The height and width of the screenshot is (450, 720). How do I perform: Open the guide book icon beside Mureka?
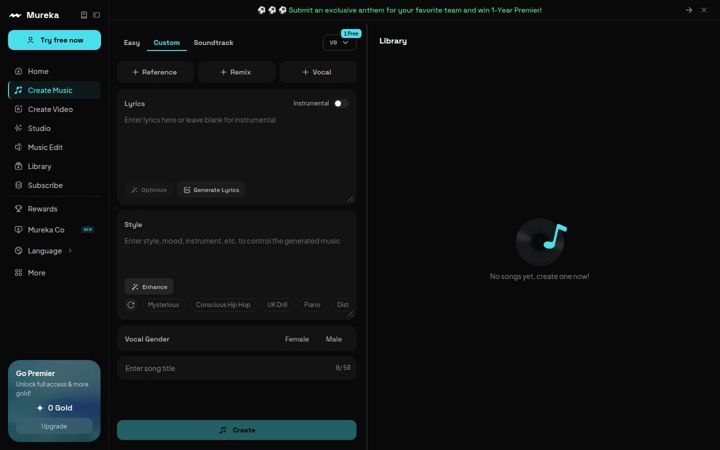coord(84,15)
